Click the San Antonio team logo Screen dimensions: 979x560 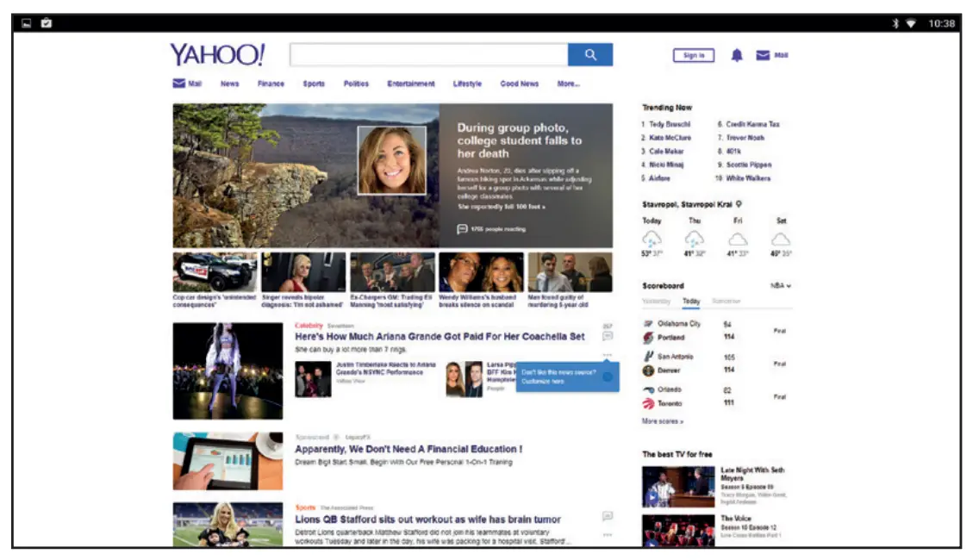tap(648, 357)
